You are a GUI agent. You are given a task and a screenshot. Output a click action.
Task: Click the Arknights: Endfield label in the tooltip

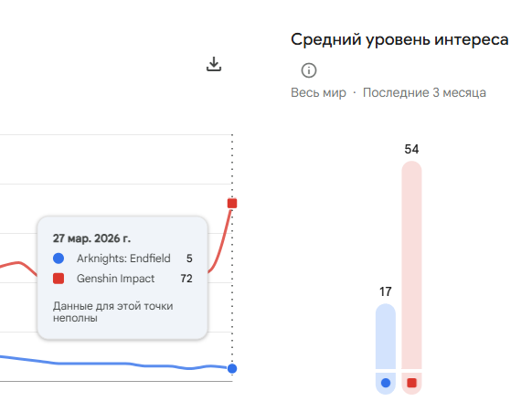pos(123,259)
